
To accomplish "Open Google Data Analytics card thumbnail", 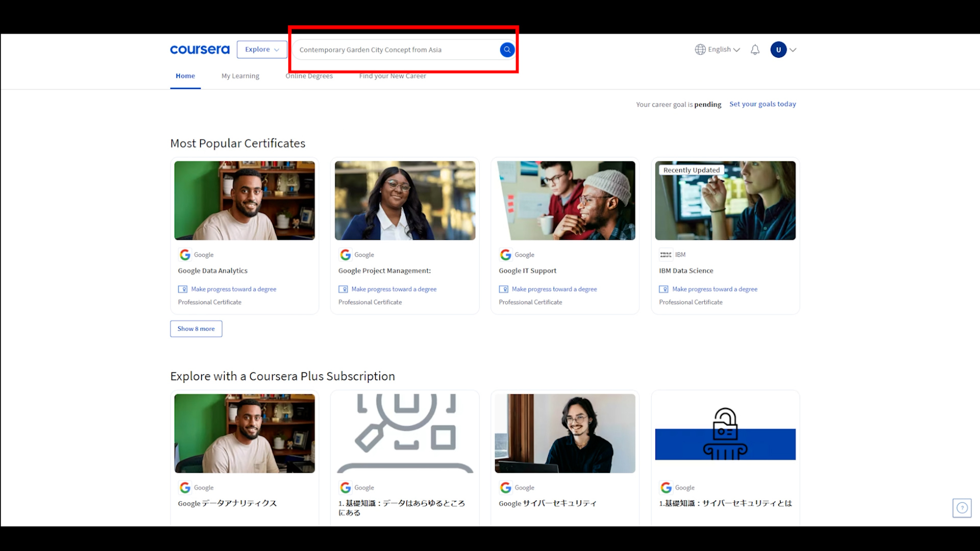I will tap(244, 201).
